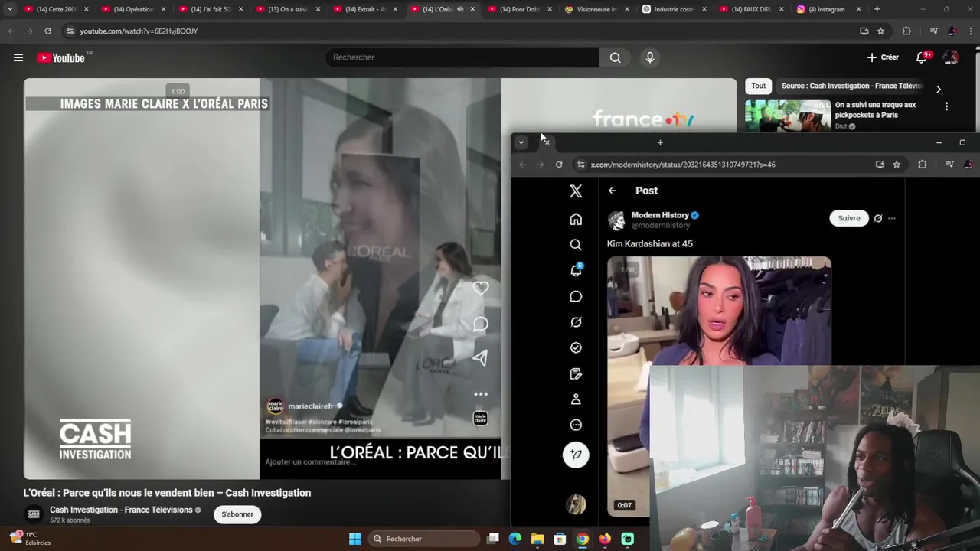Show next filter chips with right arrow
980x551 pixels.
(x=939, y=89)
